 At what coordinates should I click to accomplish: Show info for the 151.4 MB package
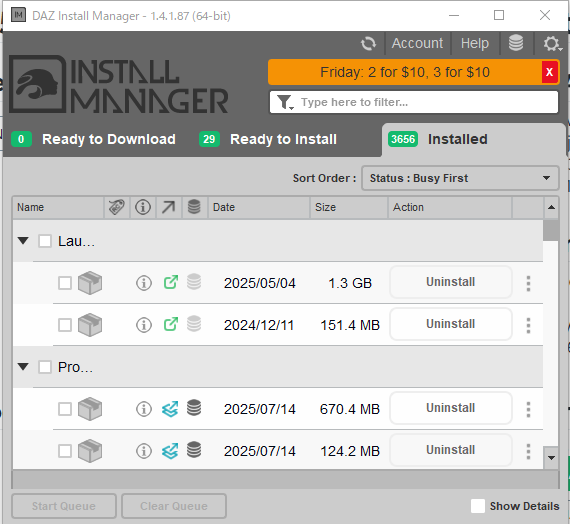[x=144, y=325]
